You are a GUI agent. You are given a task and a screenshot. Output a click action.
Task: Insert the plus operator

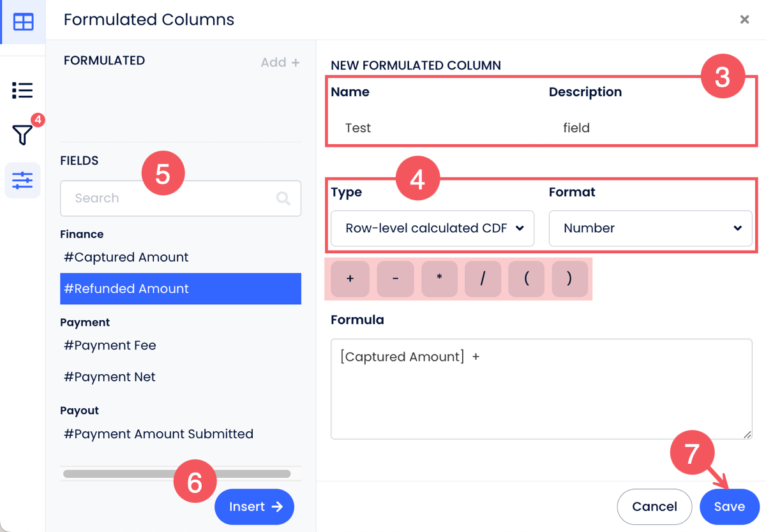tap(350, 279)
